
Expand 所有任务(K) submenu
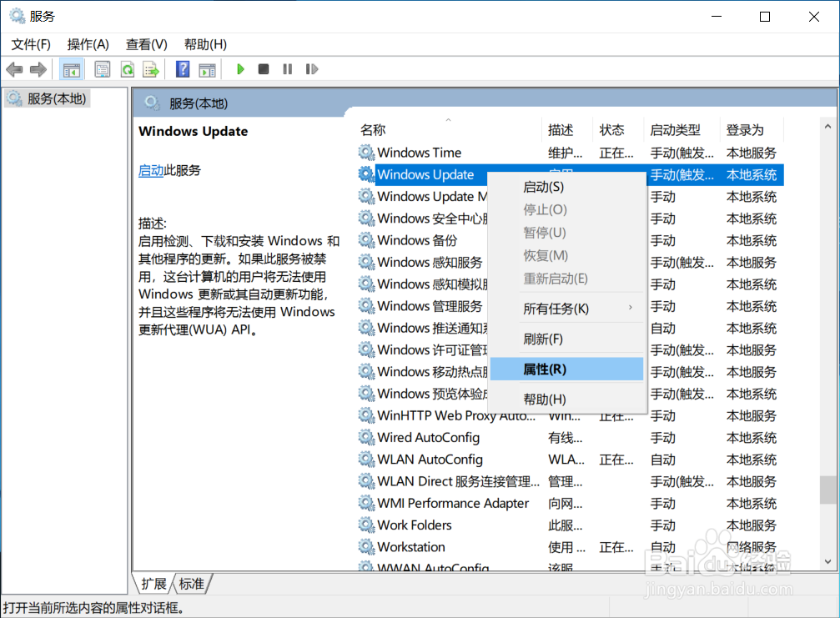coord(566,309)
